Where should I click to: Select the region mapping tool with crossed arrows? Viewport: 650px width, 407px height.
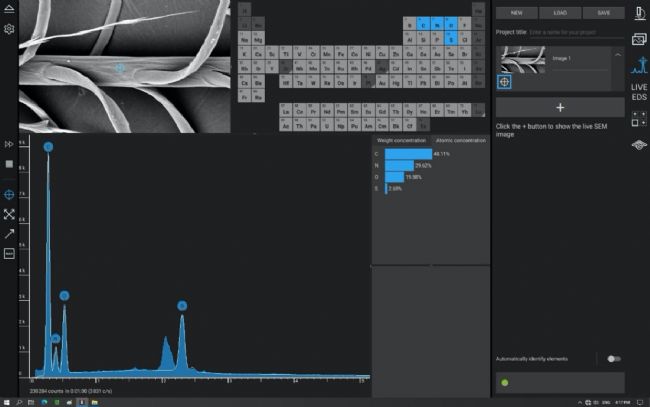(x=9, y=214)
